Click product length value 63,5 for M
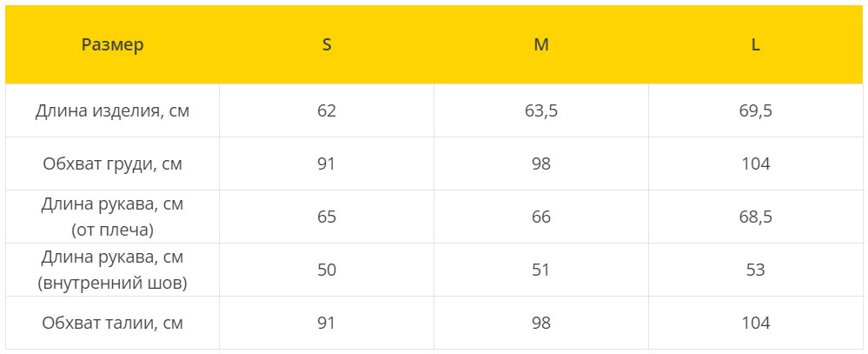The width and height of the screenshot is (868, 354). 540,110
